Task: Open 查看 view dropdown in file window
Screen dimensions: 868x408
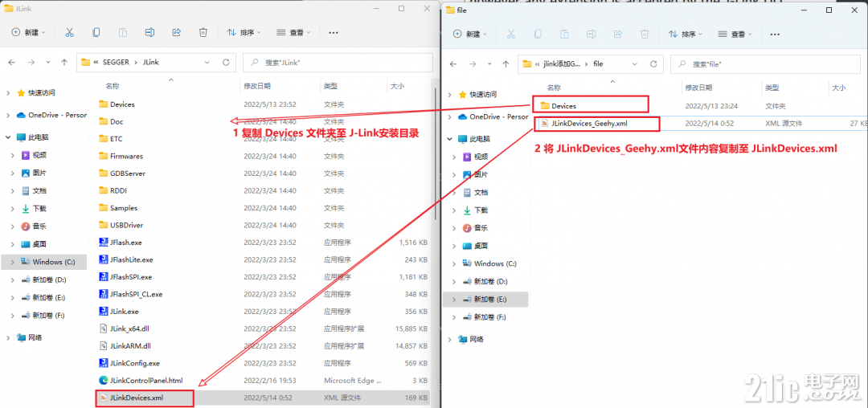Action: coord(735,34)
